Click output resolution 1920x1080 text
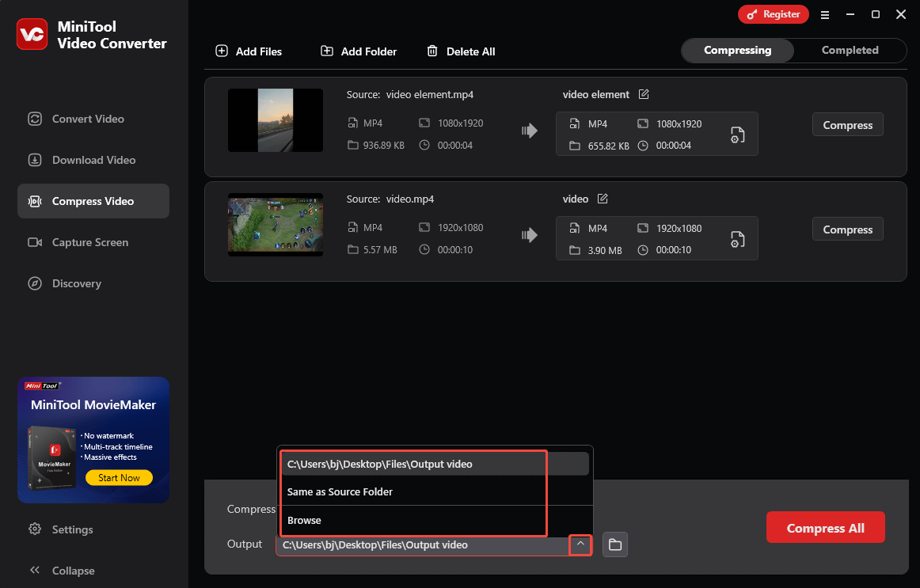The height and width of the screenshot is (588, 920). [679, 228]
